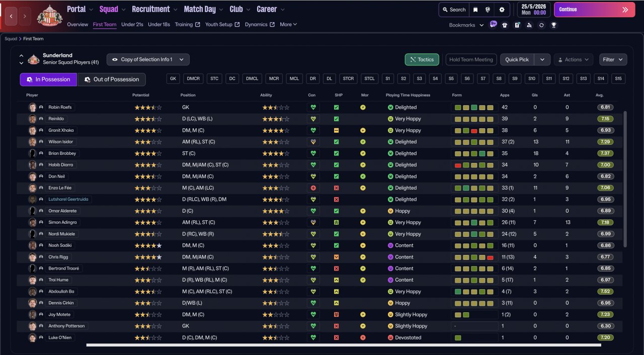Screen dimensions: 644x355
Task: Click Luke O'Nien's red morale icon
Action: 363,337
